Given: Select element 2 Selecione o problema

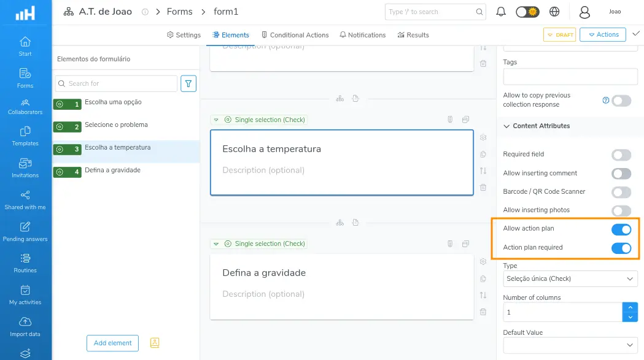Looking at the screenshot, I should pos(126,127).
